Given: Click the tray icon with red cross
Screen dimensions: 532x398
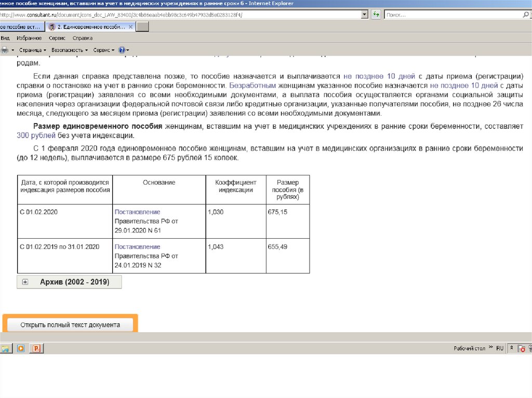Looking at the screenshot, I should 522,349.
